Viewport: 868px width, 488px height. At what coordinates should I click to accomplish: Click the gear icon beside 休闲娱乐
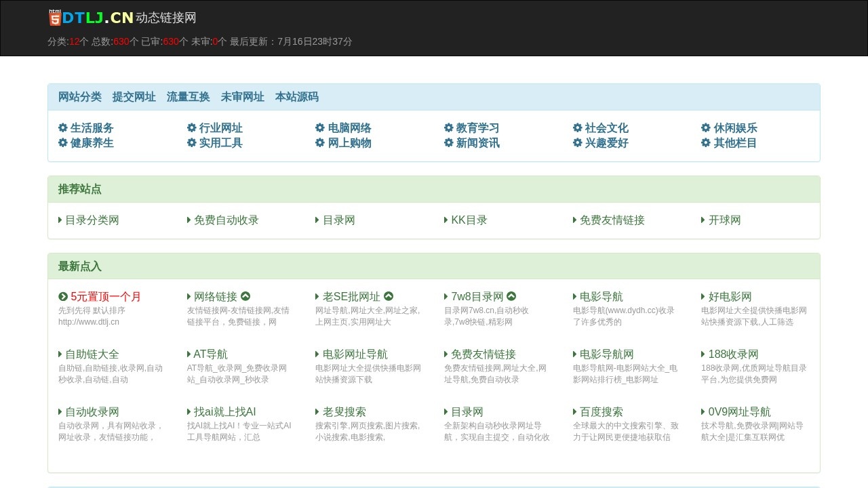tap(706, 127)
